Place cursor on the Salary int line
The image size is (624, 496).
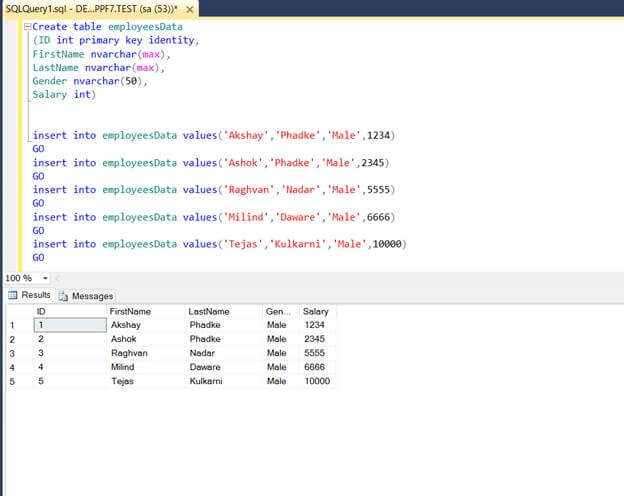click(x=63, y=94)
